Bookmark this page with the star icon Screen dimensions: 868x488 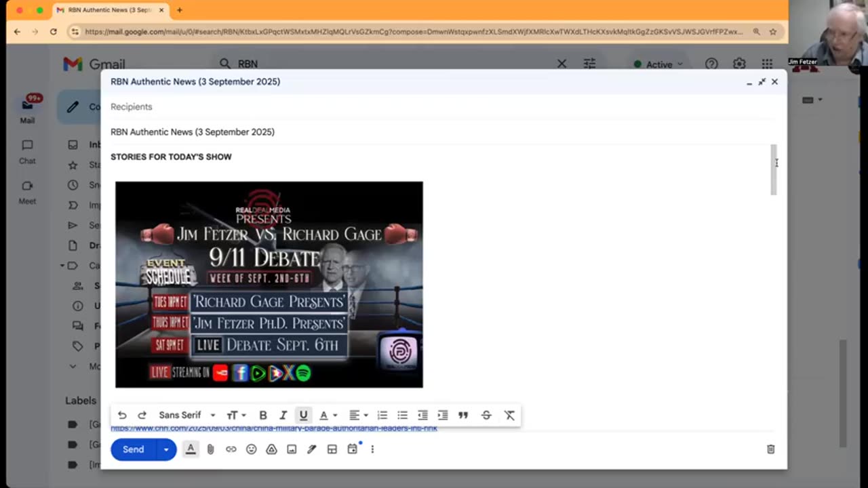772,31
